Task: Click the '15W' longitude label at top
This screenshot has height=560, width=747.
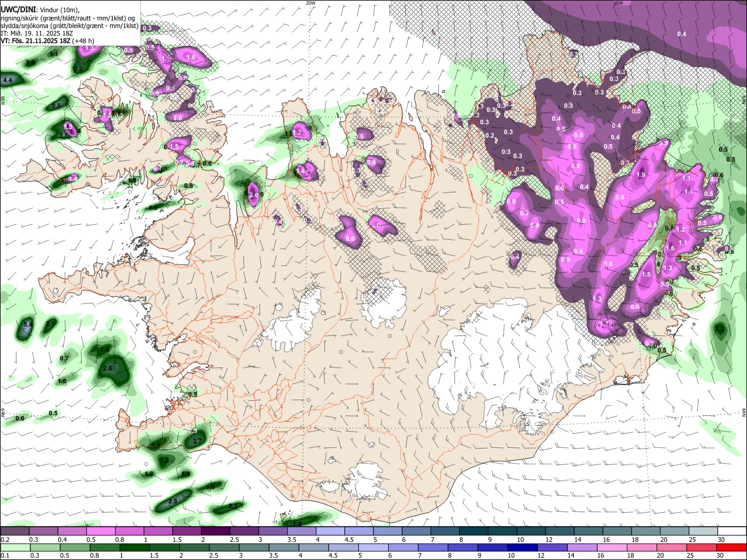Action: 618,3
